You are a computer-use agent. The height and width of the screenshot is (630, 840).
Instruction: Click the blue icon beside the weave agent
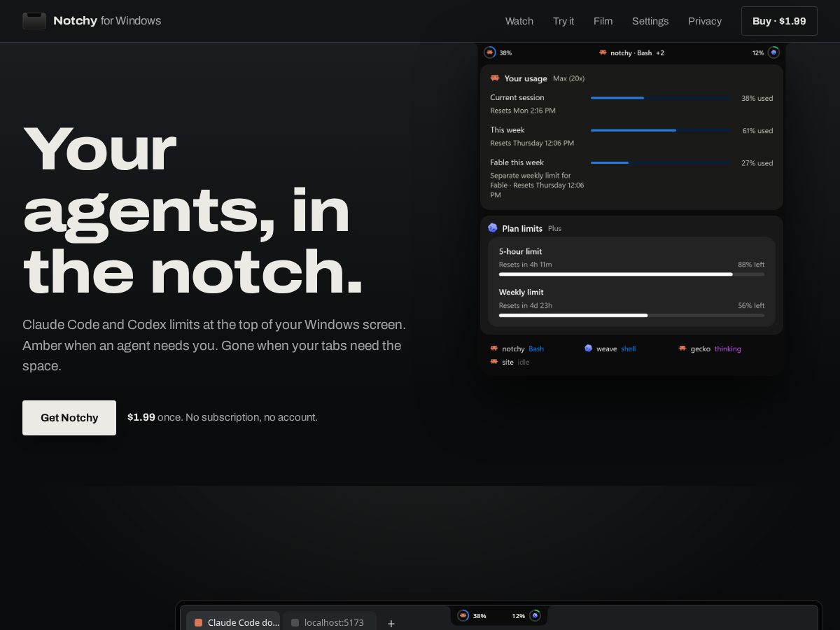589,349
